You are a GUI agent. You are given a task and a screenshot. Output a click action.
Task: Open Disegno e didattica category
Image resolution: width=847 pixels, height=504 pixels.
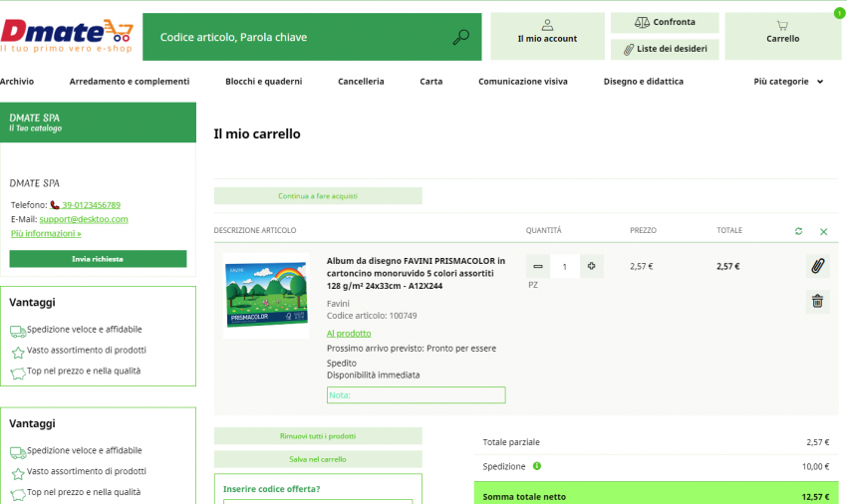tap(644, 82)
